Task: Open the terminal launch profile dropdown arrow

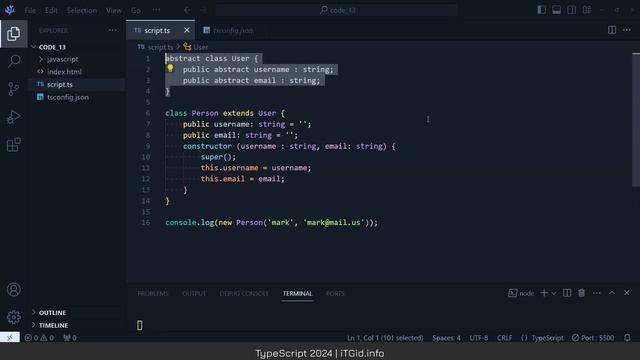Action: (x=554, y=293)
